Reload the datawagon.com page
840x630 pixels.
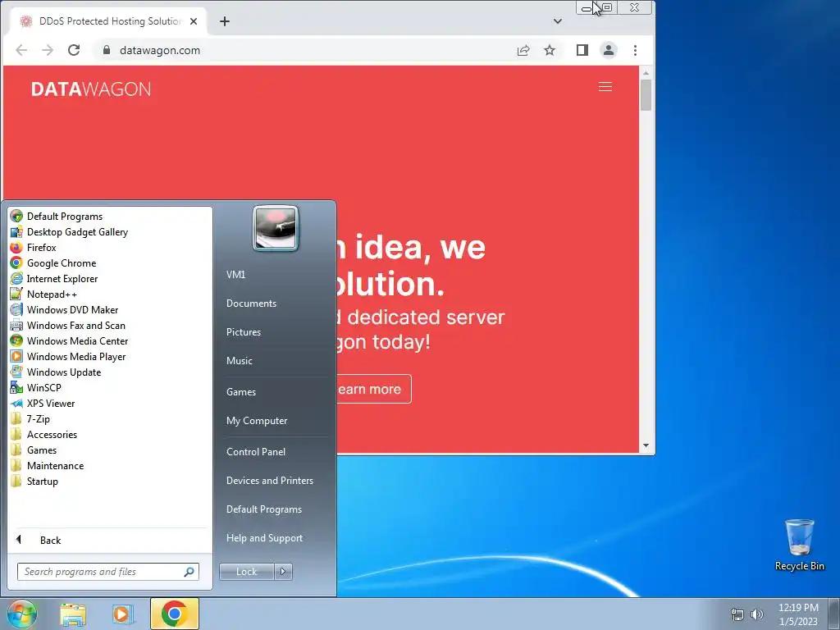tap(74, 50)
